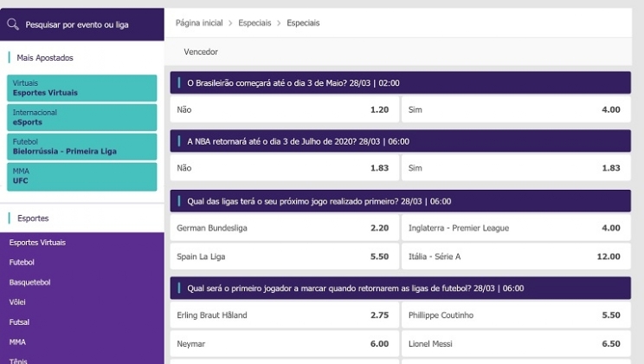
Task: Choose 'Futsal' from the sports menu
Action: click(x=19, y=322)
